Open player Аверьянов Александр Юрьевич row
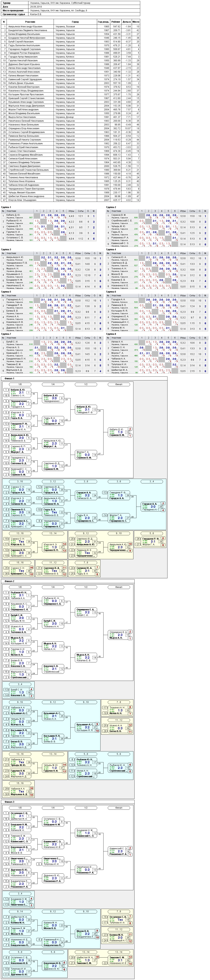Screen dimensions: 210x980 point(71,27)
